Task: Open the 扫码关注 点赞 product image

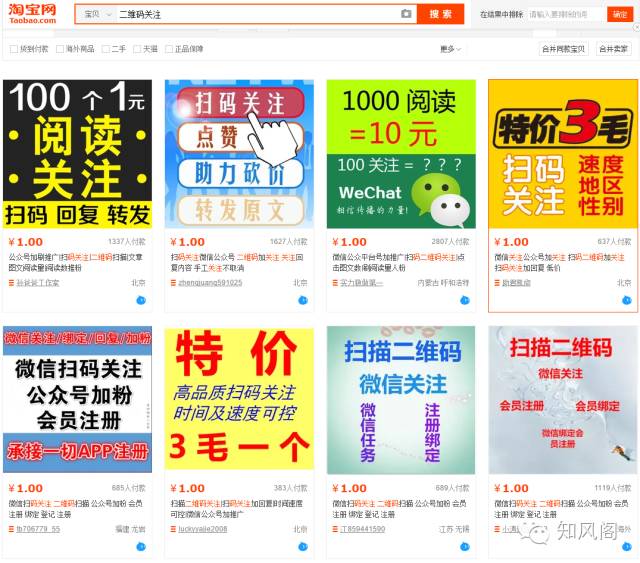Action: tap(240, 154)
